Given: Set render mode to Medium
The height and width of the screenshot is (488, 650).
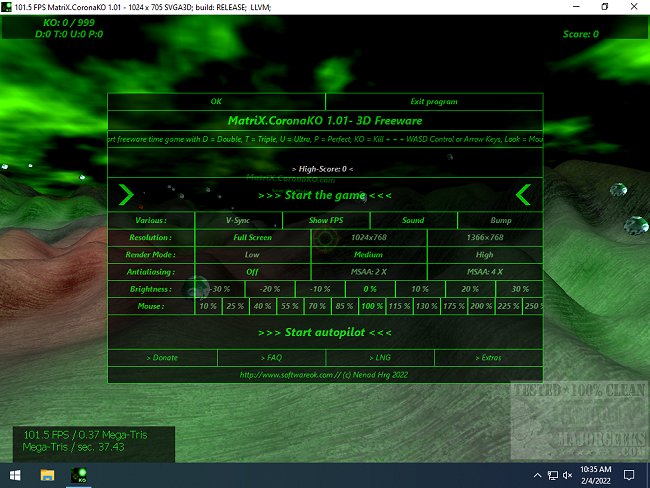Looking at the screenshot, I should (x=369, y=255).
